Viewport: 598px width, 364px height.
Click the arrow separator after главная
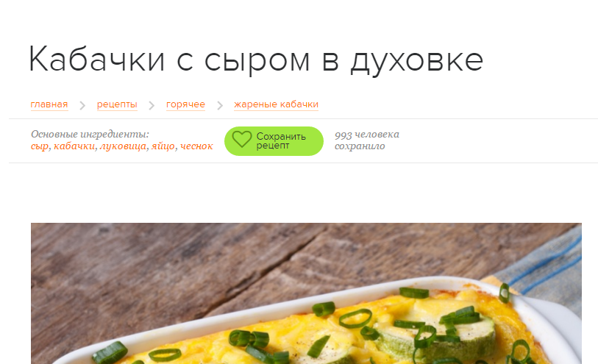click(82, 105)
